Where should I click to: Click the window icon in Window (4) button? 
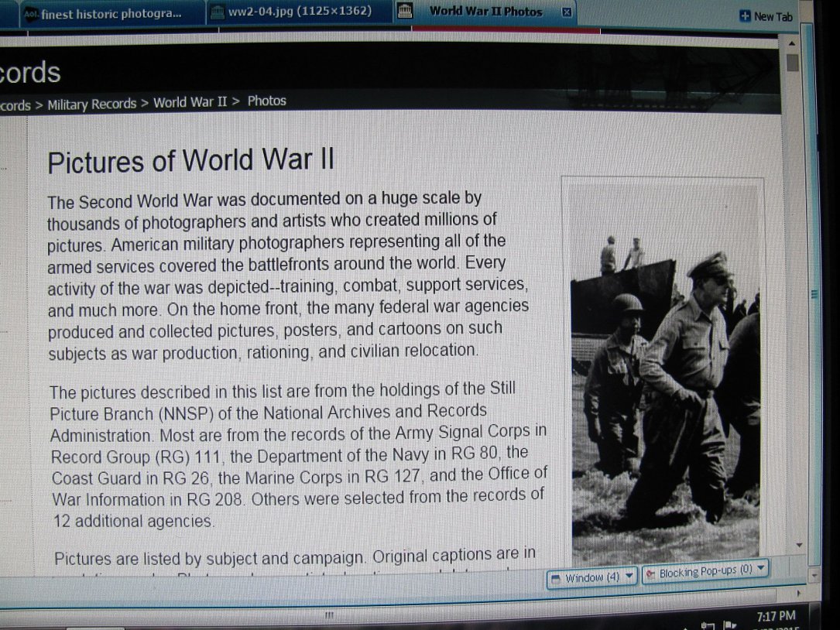point(556,579)
